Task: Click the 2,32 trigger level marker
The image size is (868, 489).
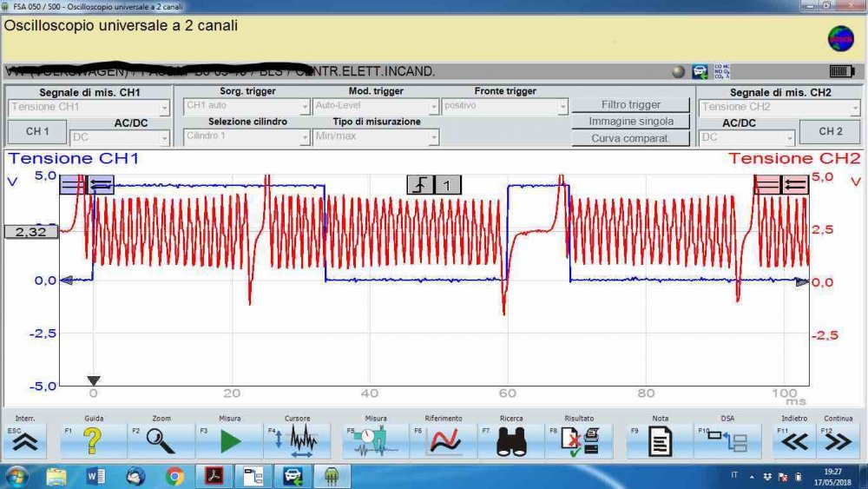Action: (x=30, y=232)
